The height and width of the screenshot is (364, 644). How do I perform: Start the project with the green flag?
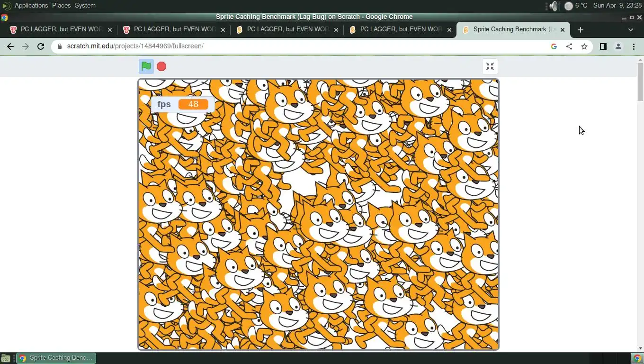click(x=146, y=66)
